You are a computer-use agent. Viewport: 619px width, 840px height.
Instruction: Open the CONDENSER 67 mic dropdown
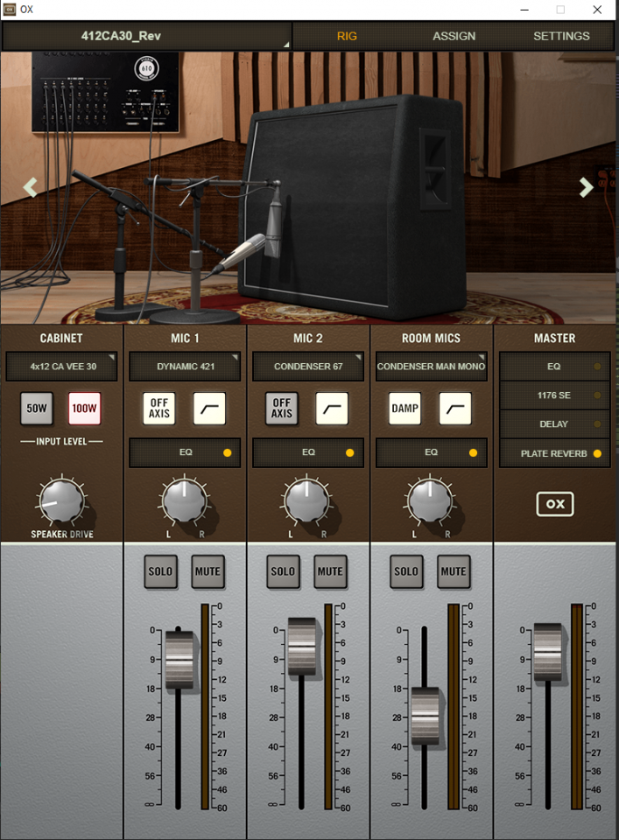tap(307, 367)
